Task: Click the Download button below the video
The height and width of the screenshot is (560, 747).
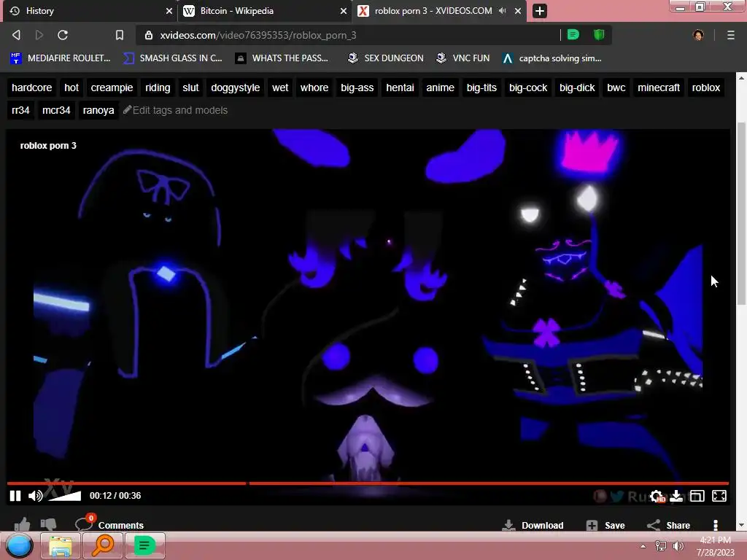Action: coord(533,525)
